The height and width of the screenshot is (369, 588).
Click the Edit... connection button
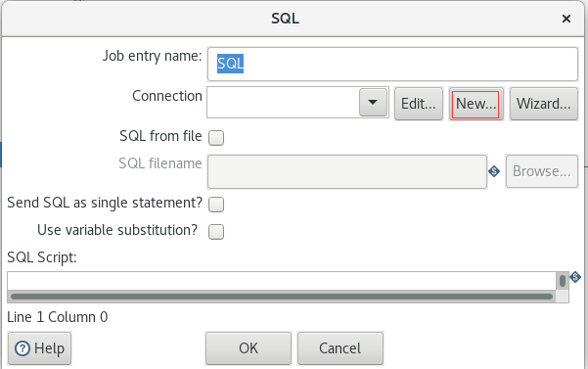point(419,104)
